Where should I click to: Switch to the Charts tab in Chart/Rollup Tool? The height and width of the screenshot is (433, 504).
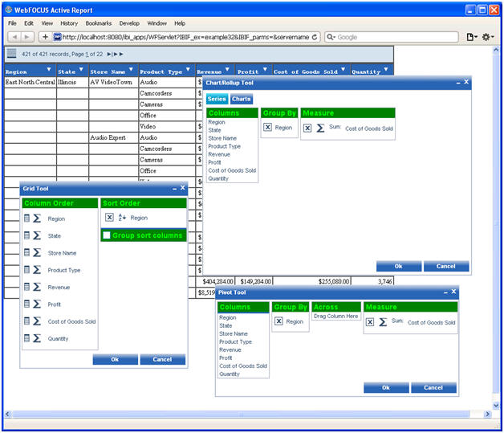tap(241, 99)
